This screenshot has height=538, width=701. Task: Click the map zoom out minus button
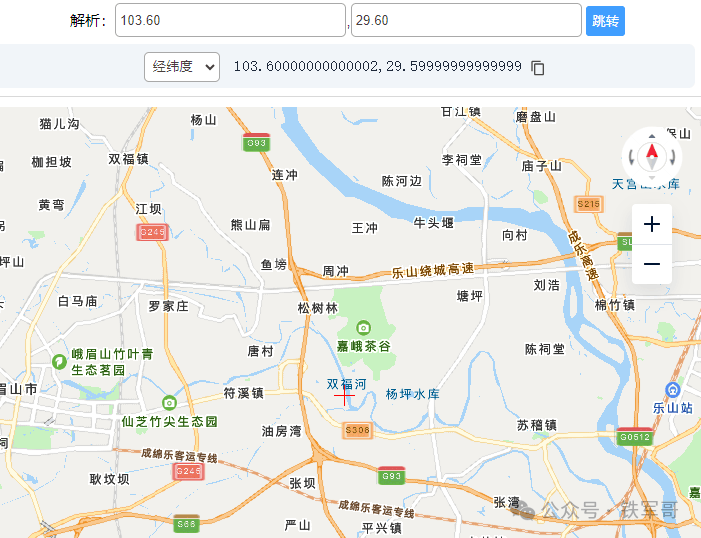pos(652,264)
